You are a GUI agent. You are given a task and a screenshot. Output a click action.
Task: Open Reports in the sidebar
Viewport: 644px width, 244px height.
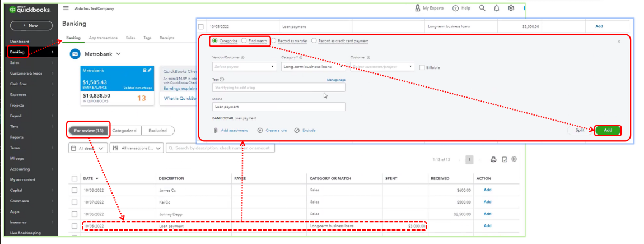click(17, 137)
